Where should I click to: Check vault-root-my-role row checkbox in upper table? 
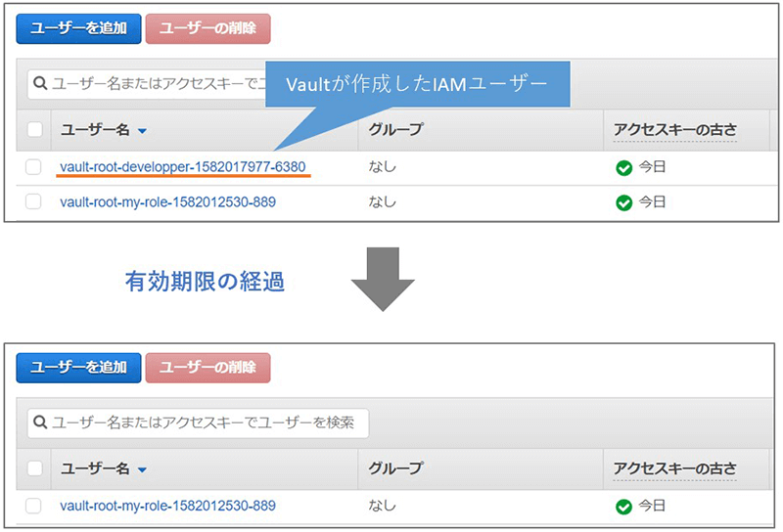(33, 201)
